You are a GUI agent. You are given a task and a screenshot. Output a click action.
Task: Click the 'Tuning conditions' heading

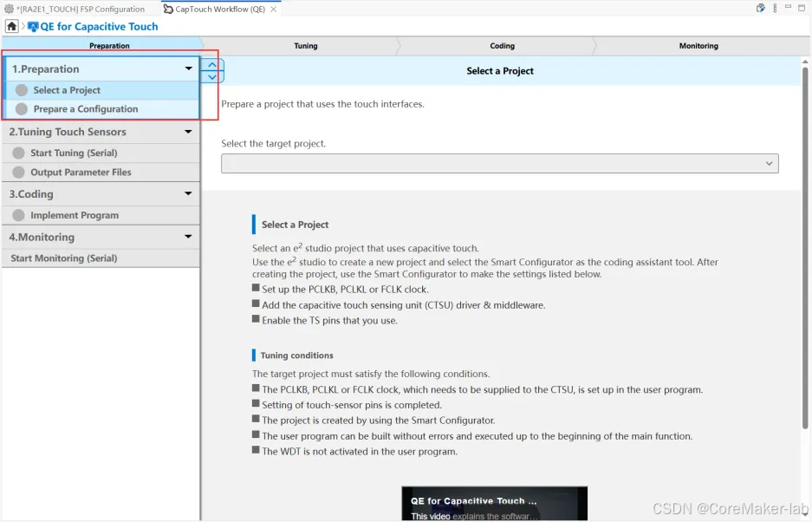pos(296,356)
